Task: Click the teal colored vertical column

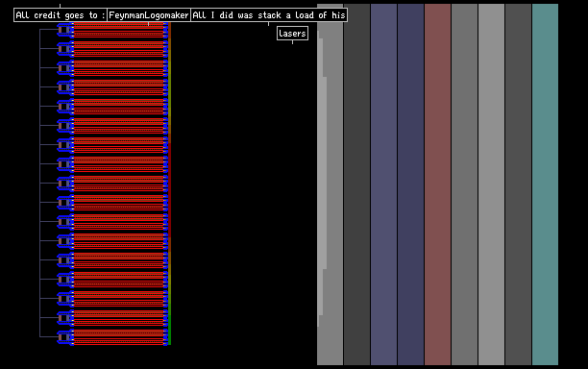Action: point(545,184)
